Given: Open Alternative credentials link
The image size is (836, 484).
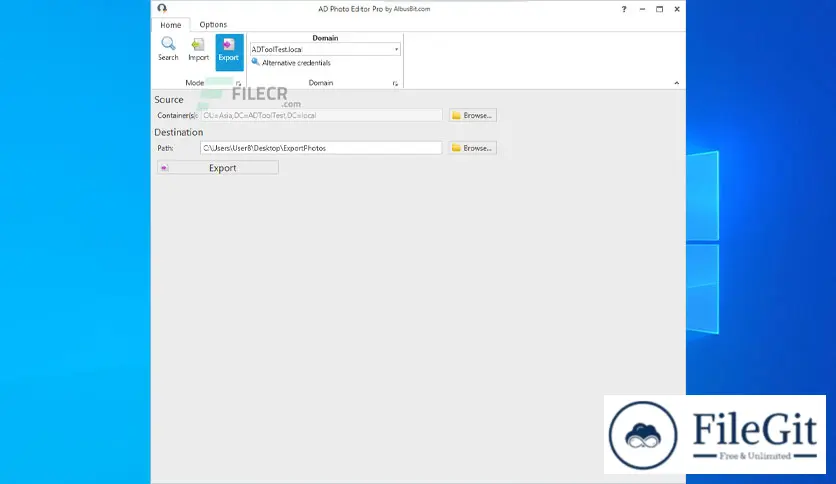Looking at the screenshot, I should 291,62.
